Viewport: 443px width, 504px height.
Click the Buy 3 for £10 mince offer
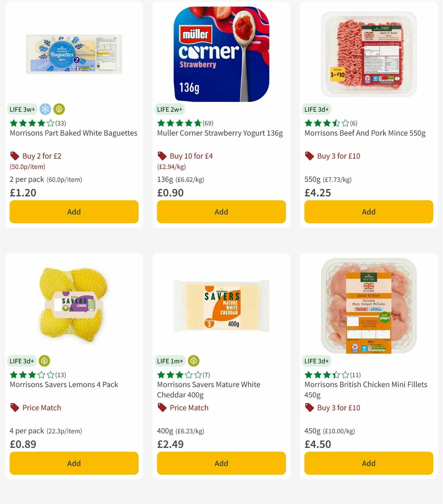[x=338, y=156]
